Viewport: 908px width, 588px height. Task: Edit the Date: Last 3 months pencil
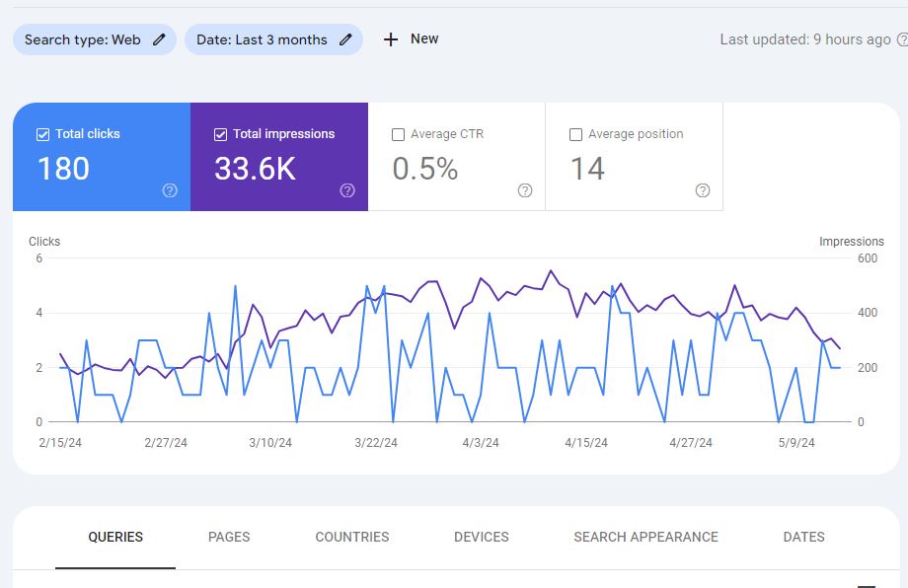tap(345, 39)
